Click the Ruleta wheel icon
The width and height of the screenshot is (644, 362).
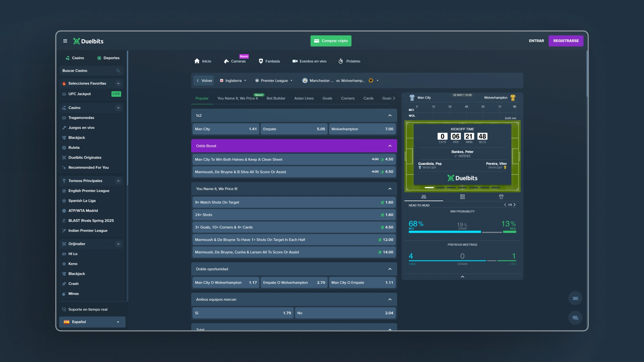[64, 147]
